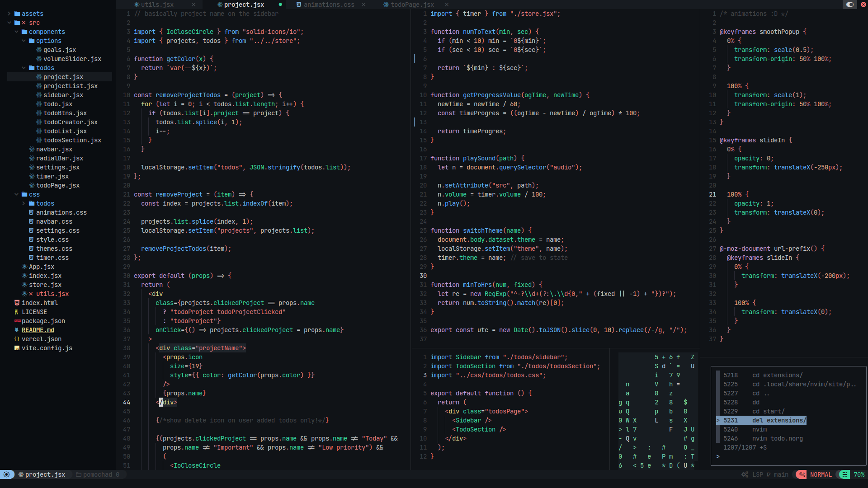Close the utils.jsx tab

193,5
